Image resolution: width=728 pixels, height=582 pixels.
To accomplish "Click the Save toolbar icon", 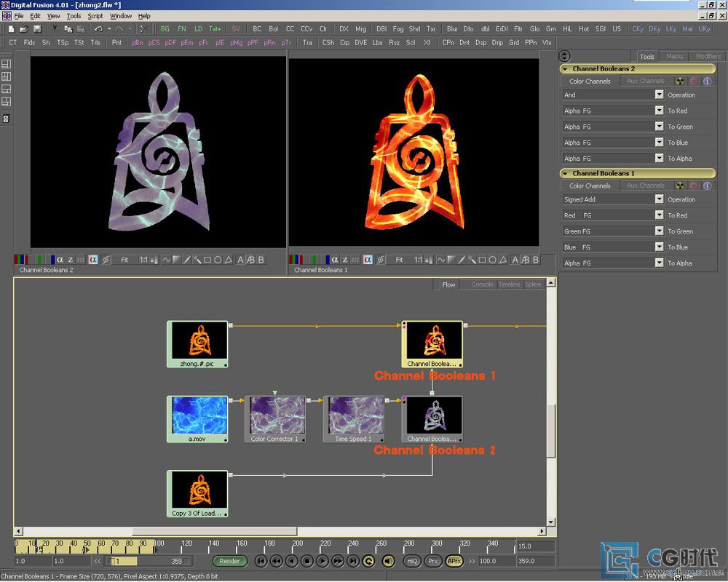I will click(x=37, y=29).
